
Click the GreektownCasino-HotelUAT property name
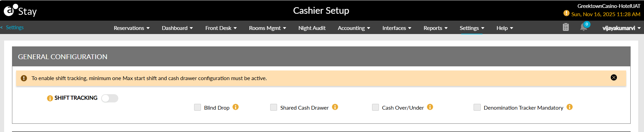609,6
